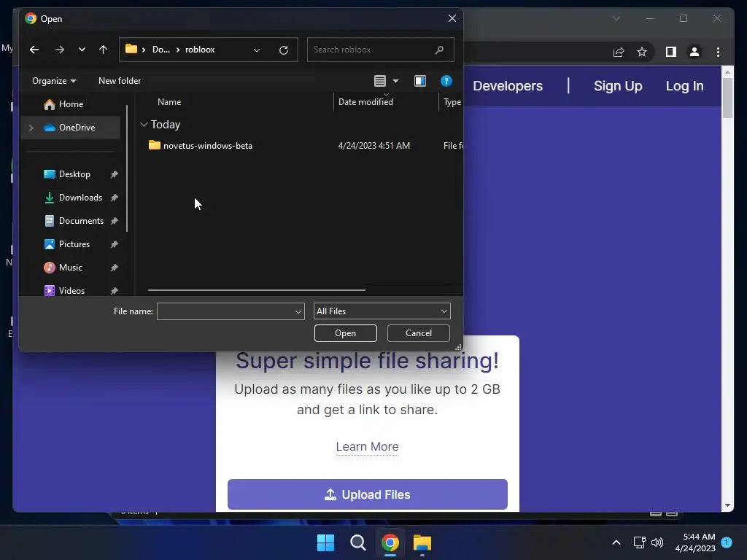This screenshot has width=747, height=560.
Task: Open the All Files type dropdown
Action: (382, 311)
